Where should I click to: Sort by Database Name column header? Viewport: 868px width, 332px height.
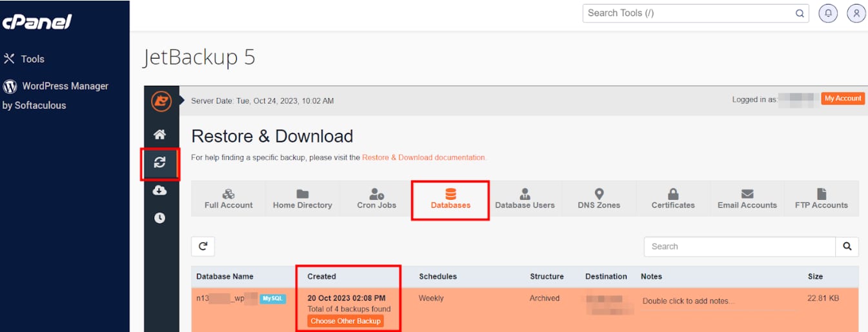point(225,277)
